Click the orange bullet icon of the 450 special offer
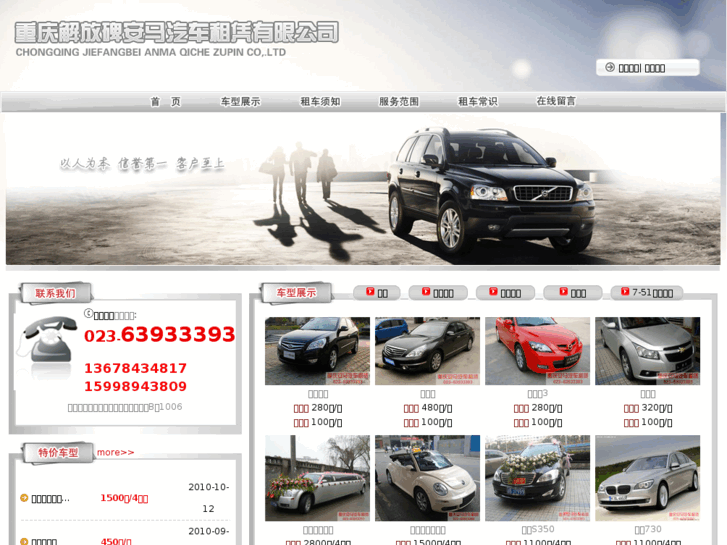This screenshot has height=545, width=727. (x=24, y=541)
